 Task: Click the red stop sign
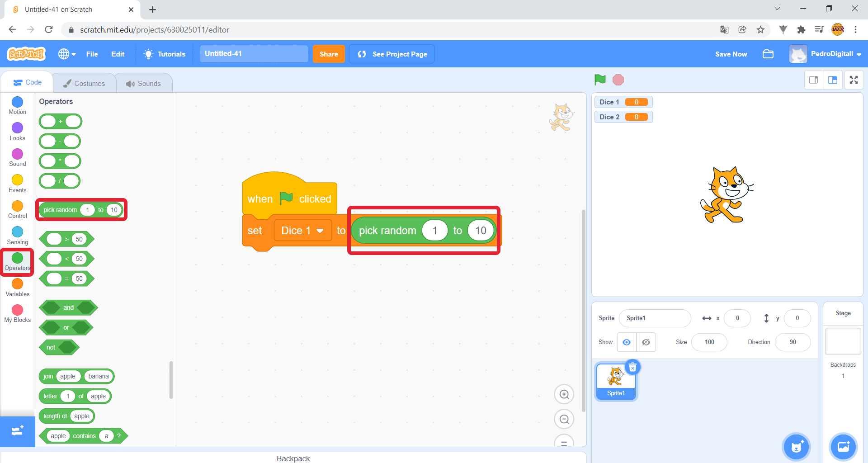pyautogui.click(x=618, y=80)
